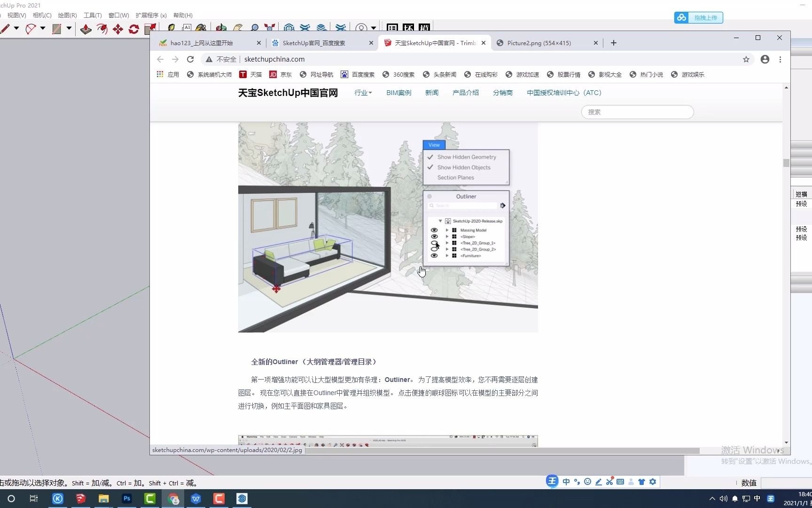Toggle sound via the tray speaker icon
Image resolution: width=812 pixels, height=508 pixels.
(x=724, y=499)
